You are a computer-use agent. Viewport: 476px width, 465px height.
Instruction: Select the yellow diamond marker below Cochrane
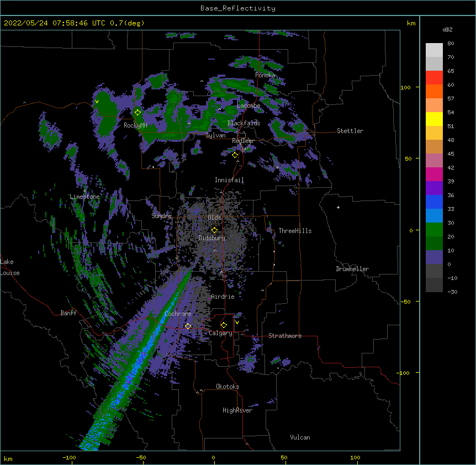tap(188, 326)
